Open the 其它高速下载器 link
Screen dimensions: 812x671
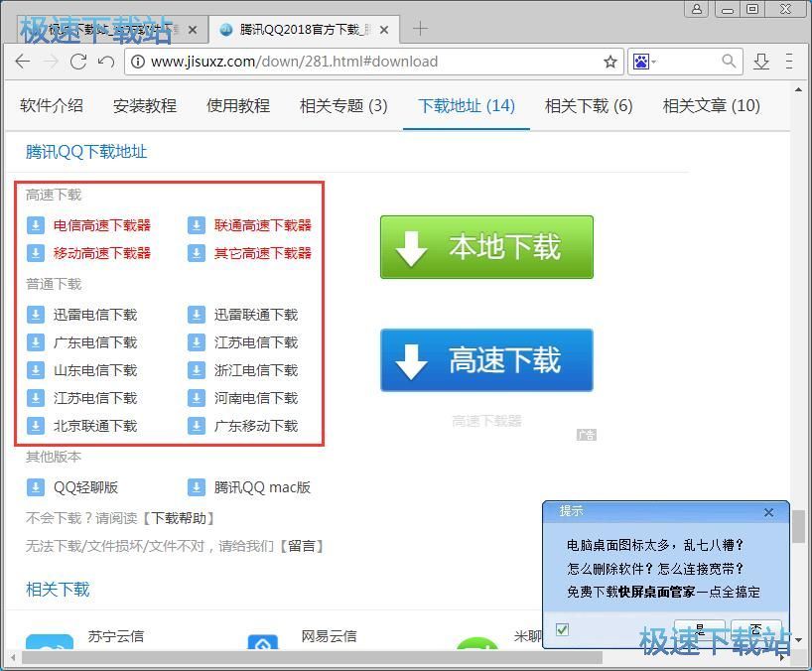coord(263,253)
